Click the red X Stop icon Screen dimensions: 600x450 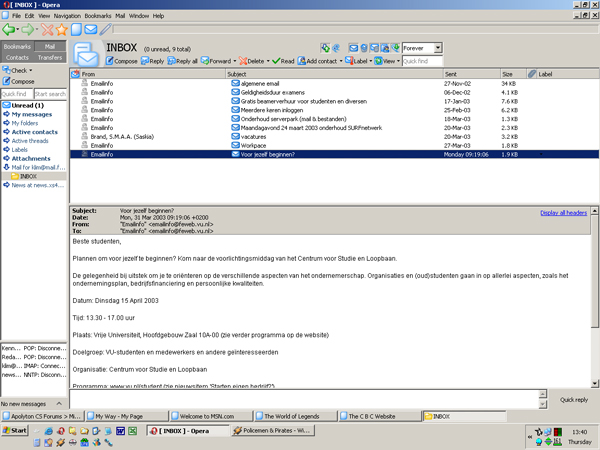[48, 30]
